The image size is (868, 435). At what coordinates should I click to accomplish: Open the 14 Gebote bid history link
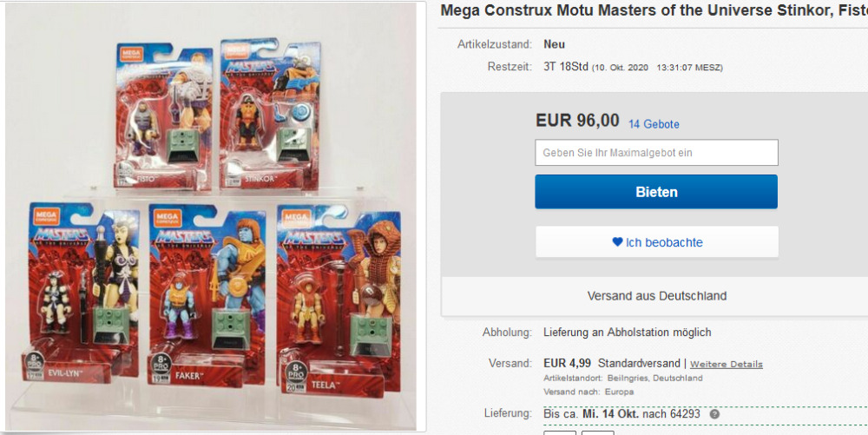[x=654, y=124]
